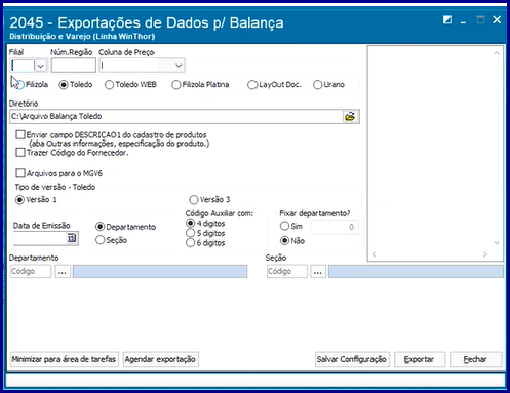Click the right panel scroll left arrow
This screenshot has width=510, height=393.
point(374,254)
